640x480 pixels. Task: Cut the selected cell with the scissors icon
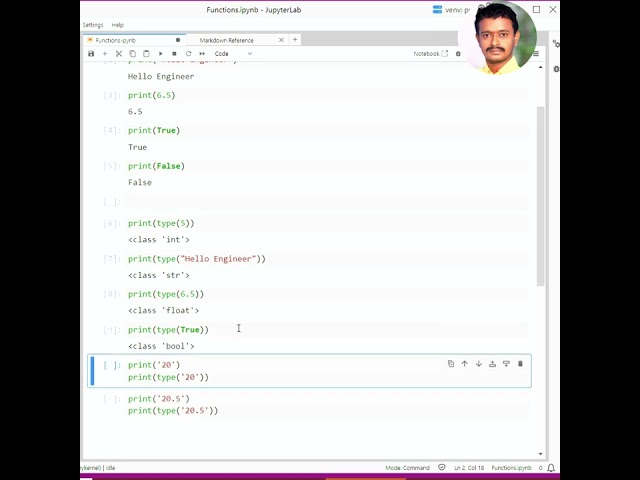point(119,53)
